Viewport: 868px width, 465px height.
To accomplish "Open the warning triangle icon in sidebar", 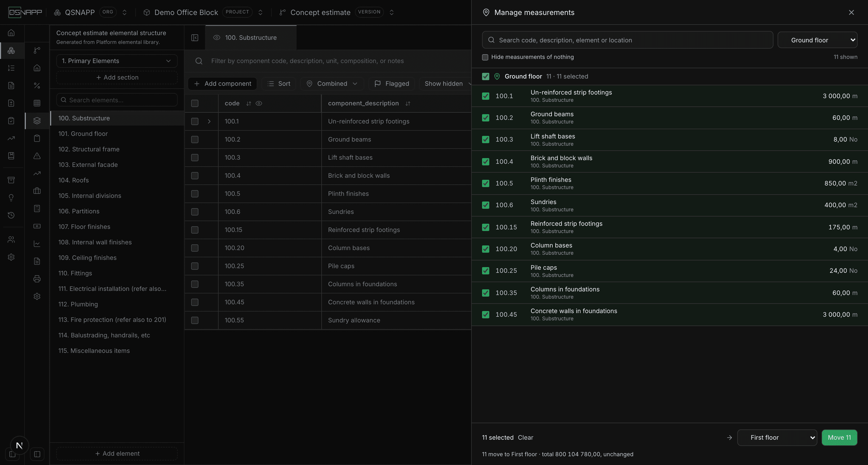I will 37,156.
